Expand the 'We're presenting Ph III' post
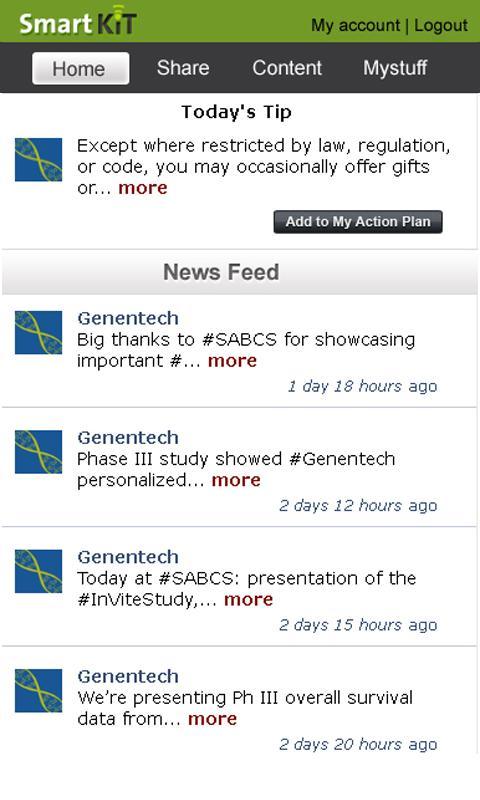 212,719
